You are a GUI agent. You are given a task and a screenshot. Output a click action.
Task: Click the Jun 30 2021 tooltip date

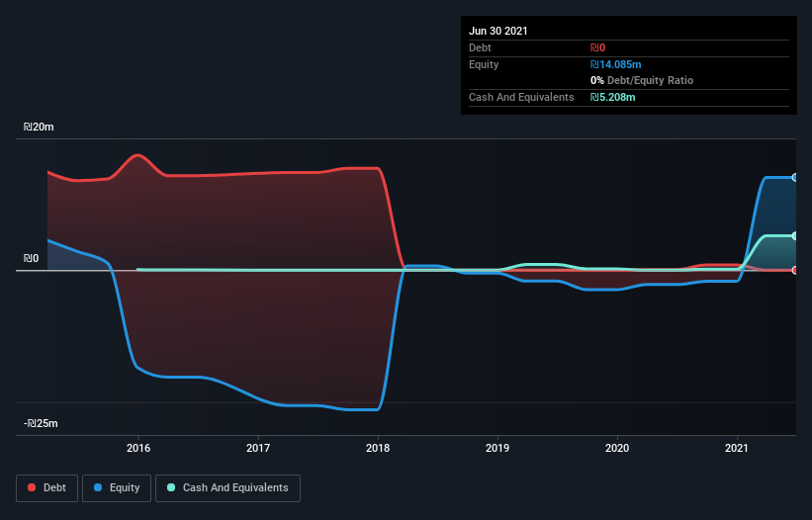pos(498,31)
